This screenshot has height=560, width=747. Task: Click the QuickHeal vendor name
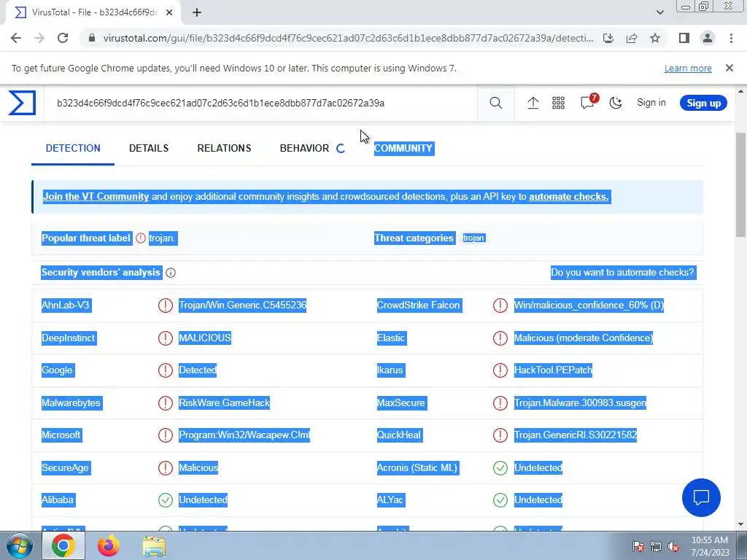(399, 435)
